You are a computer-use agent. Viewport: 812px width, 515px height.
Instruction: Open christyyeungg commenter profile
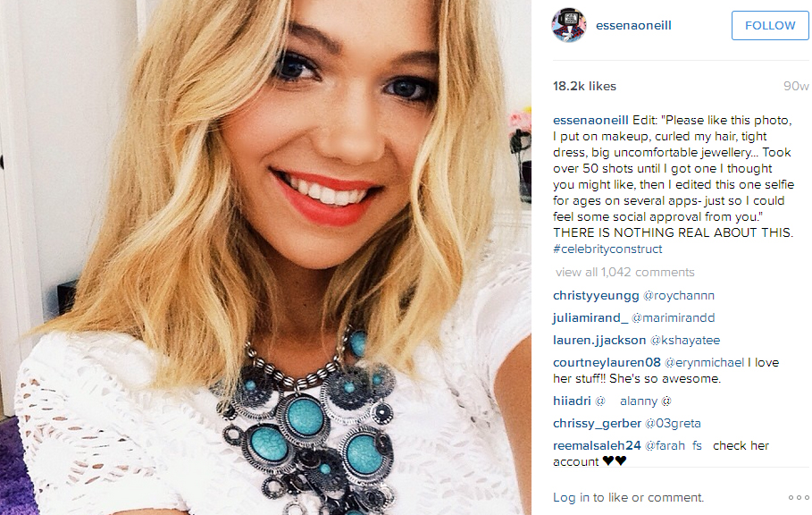[596, 295]
